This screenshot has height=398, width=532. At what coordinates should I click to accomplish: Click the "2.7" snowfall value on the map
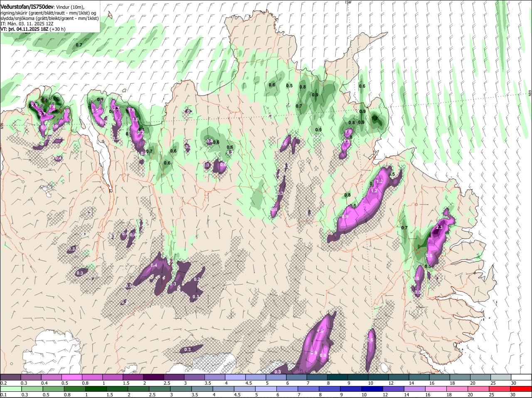[42, 114]
